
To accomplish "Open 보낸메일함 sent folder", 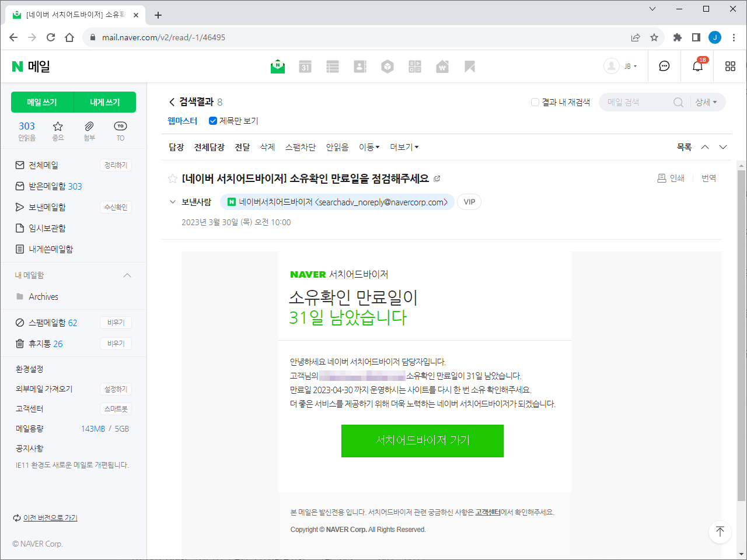I will click(47, 207).
